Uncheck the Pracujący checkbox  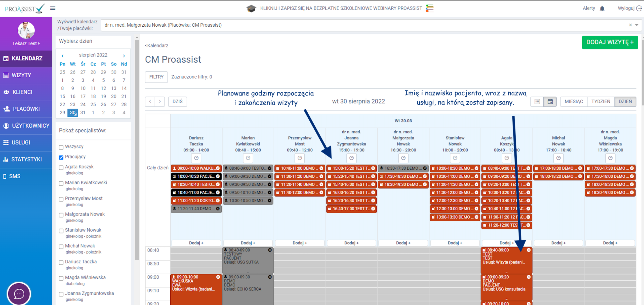61,158
